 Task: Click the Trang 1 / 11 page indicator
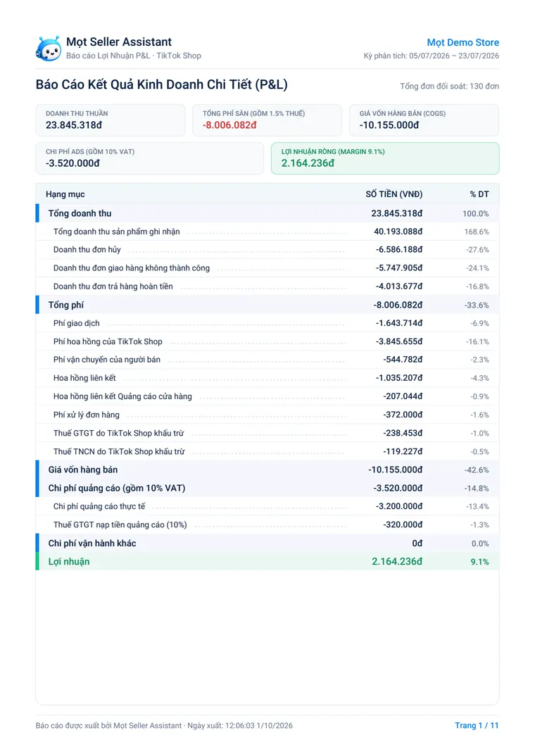point(477,726)
